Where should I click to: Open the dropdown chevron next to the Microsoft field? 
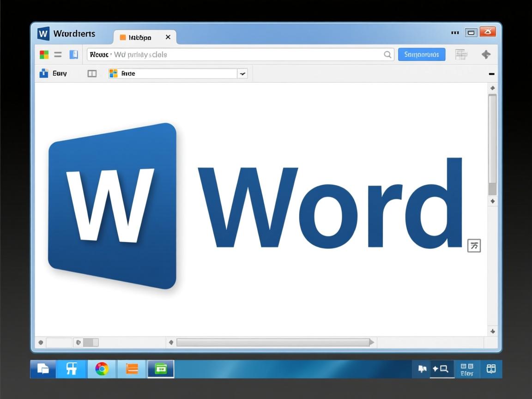242,73
